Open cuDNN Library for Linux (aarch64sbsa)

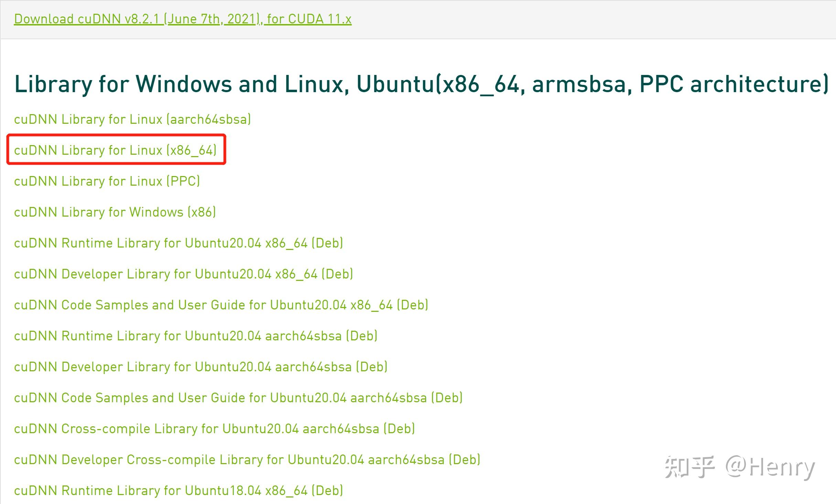(132, 119)
